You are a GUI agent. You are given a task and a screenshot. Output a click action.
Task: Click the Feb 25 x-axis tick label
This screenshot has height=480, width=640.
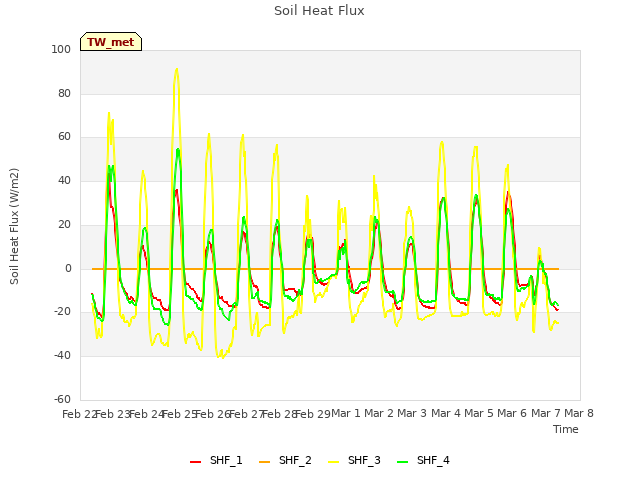point(180,414)
